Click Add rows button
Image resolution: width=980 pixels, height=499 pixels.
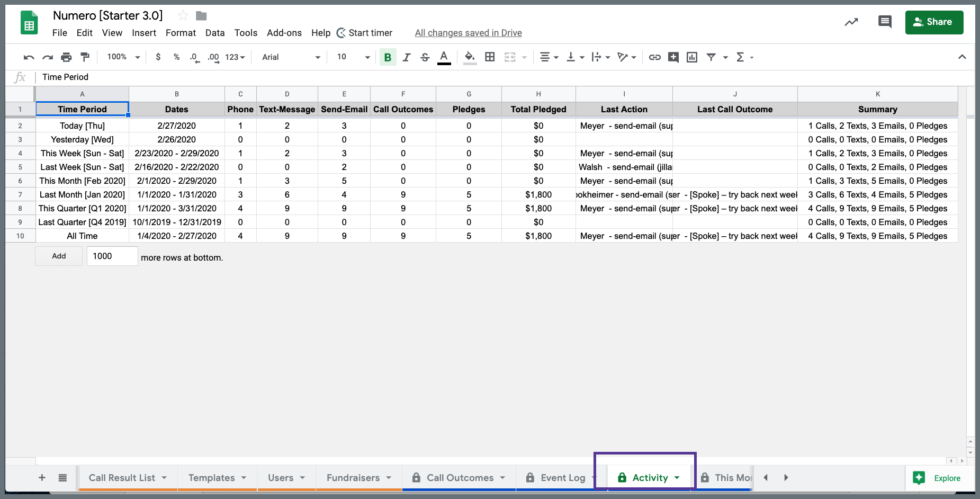point(59,256)
